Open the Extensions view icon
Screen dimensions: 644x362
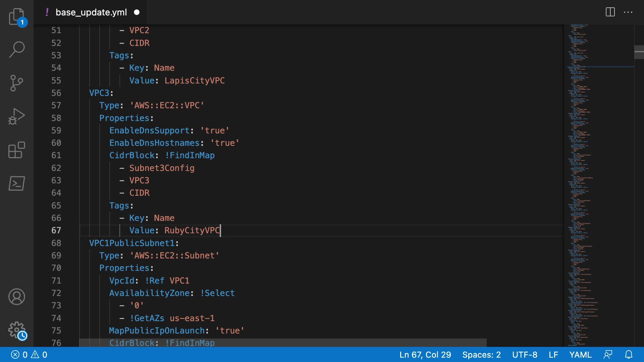[x=16, y=150]
